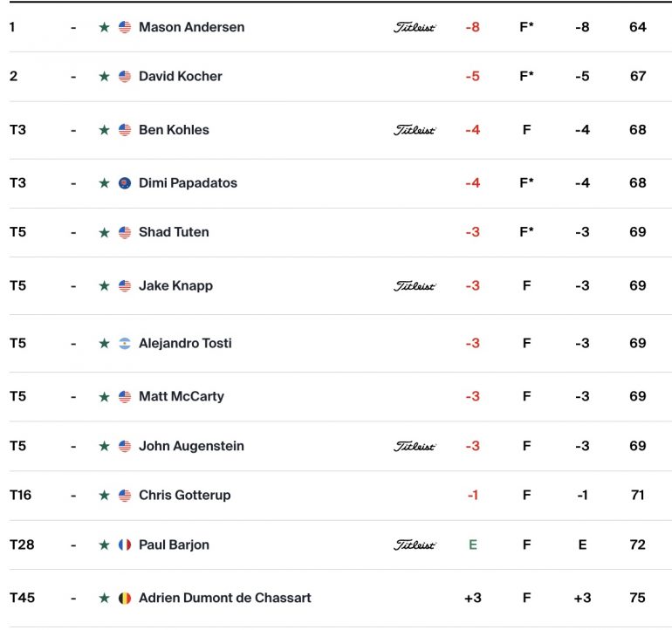Star Dimi Papadatos as a favorite
This screenshot has width=672, height=630.
point(104,183)
